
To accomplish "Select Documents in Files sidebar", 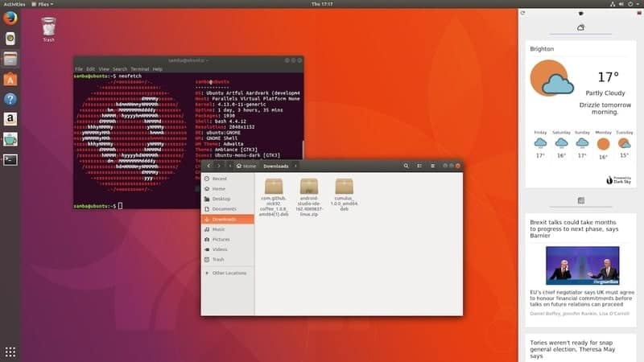I will coord(228,209).
